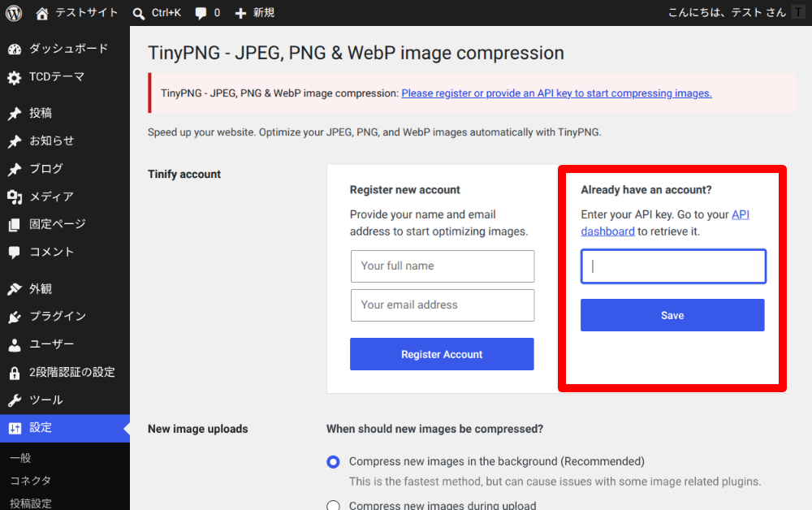Click the pin icon next to ブログ
This screenshot has width=812, height=510.
(15, 169)
